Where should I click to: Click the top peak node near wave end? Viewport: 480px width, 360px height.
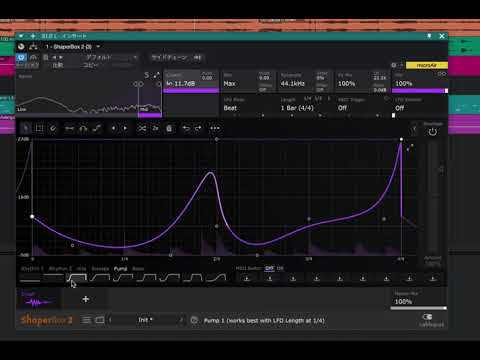click(x=401, y=139)
